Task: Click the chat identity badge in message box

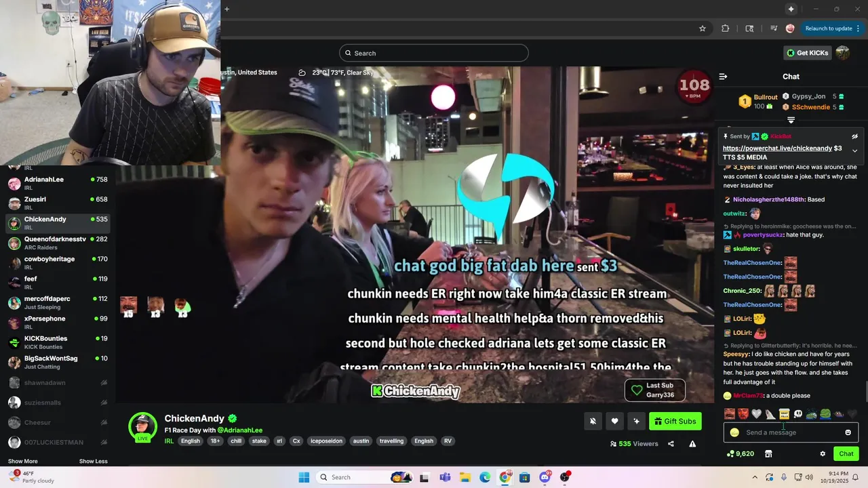Action: click(x=734, y=432)
